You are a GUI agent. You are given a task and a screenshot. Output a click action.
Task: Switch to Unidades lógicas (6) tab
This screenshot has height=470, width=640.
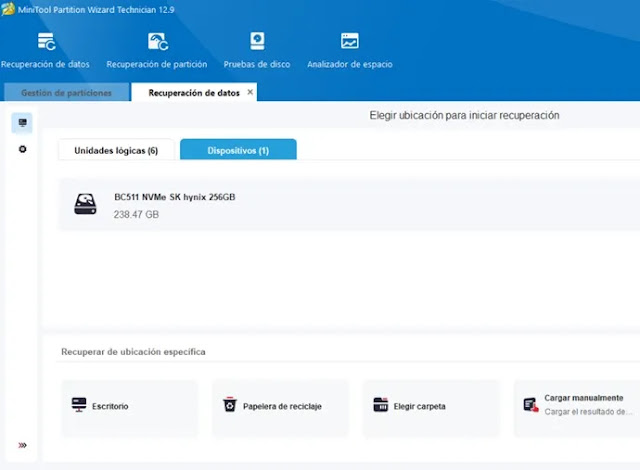coord(116,150)
